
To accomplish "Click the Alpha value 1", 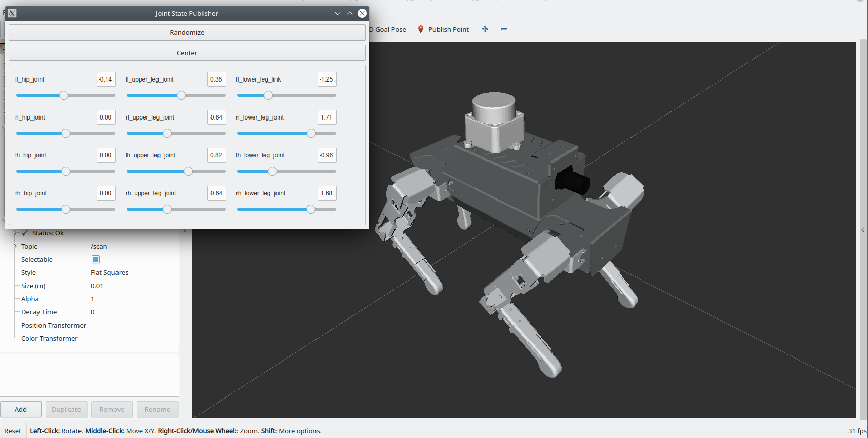I will [x=92, y=299].
